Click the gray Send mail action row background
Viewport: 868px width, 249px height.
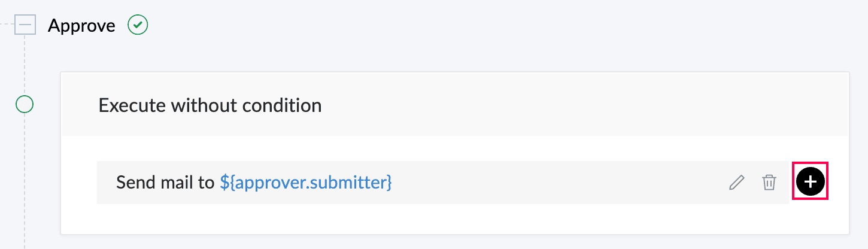tap(443, 183)
